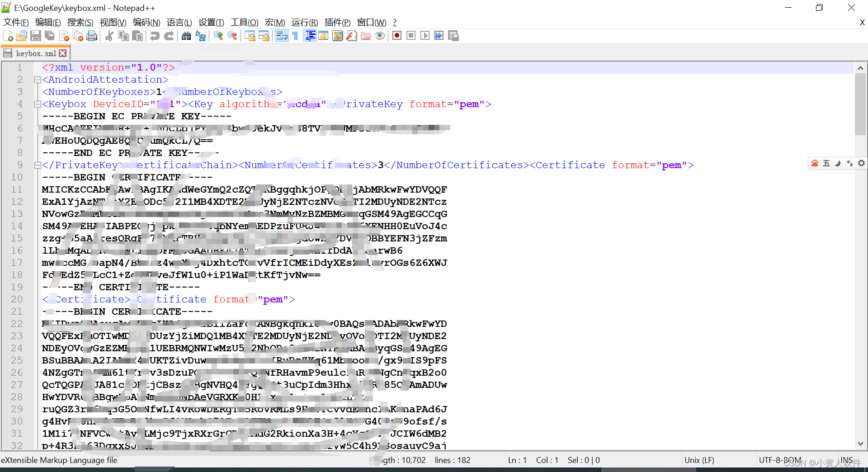The image size is (868, 472).
Task: Create a new file in Notepad++
Action: pos(7,36)
